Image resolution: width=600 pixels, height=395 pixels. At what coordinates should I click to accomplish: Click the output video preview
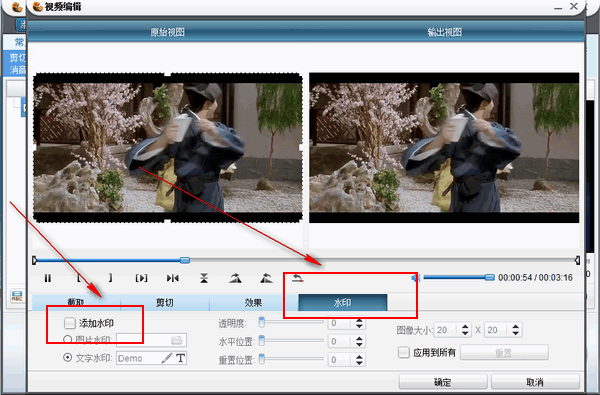444,147
